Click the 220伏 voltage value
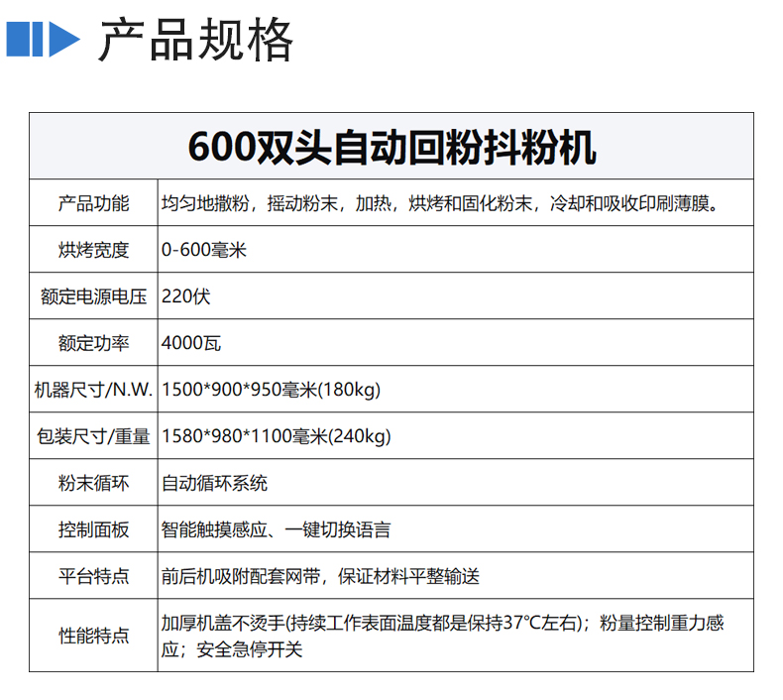The height and width of the screenshot is (700, 783). (x=185, y=296)
